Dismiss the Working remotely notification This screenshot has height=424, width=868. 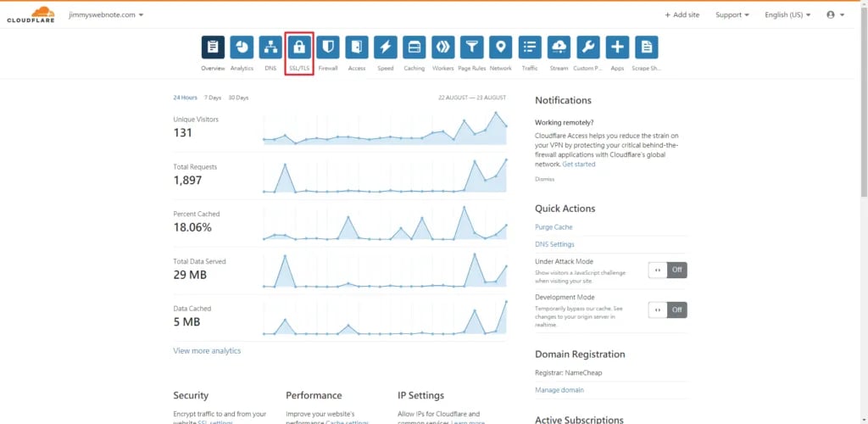pos(545,179)
